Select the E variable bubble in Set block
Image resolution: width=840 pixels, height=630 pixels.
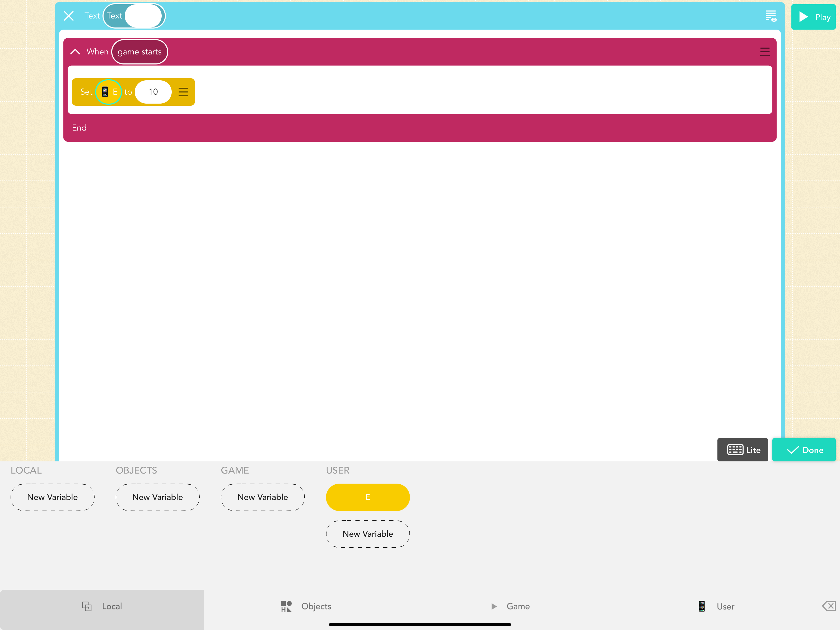click(x=109, y=92)
